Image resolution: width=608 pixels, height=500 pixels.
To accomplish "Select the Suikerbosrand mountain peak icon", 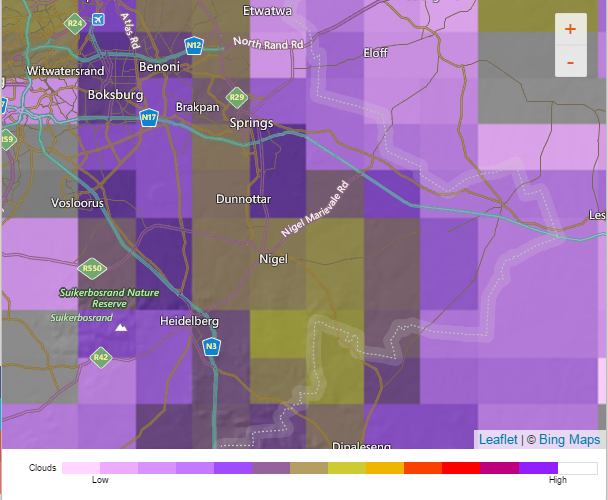I will (121, 326).
